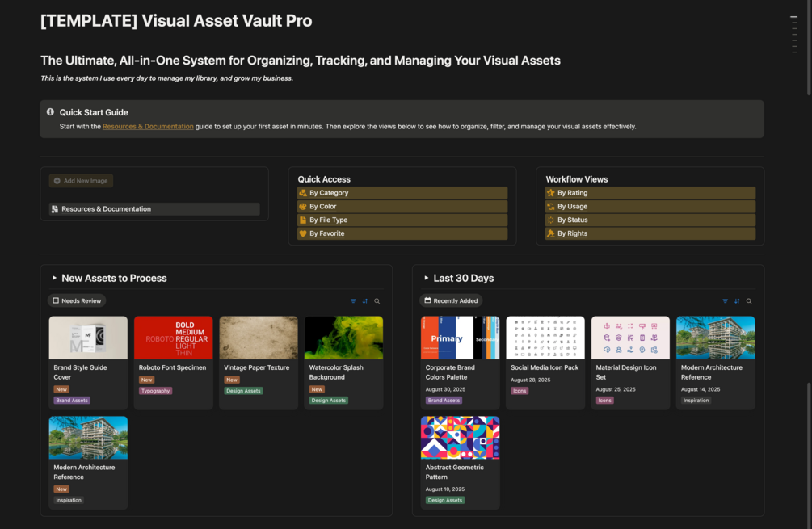Click the checkbox icon on Needs Review
Image resolution: width=812 pixels, height=529 pixels.
[56, 300]
